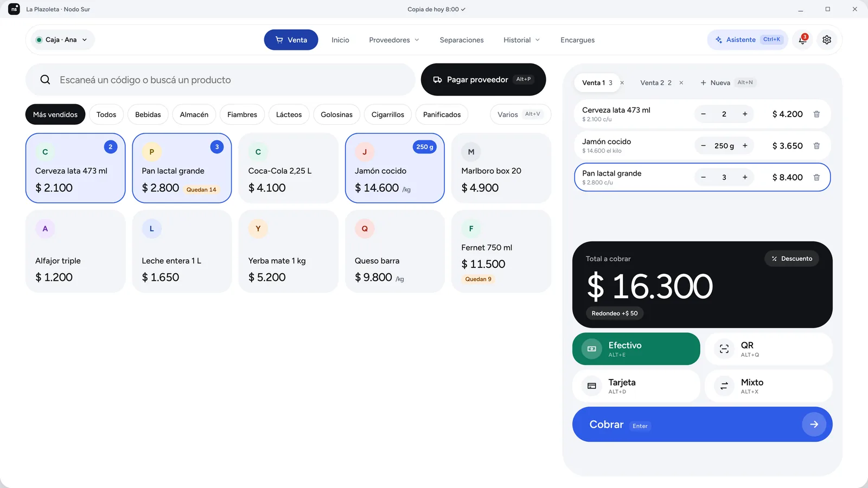This screenshot has height=488, width=868.
Task: Start a Nueva sale
Action: (x=727, y=83)
